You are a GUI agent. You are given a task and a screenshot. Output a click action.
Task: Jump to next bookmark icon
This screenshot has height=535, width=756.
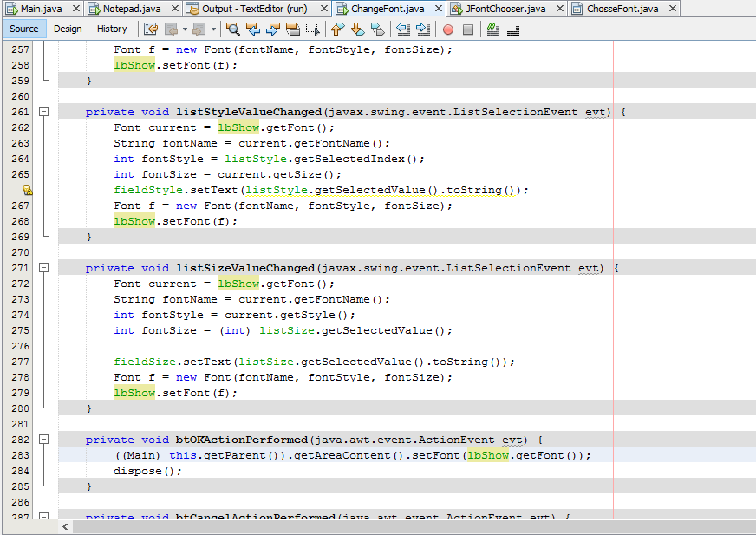(357, 29)
